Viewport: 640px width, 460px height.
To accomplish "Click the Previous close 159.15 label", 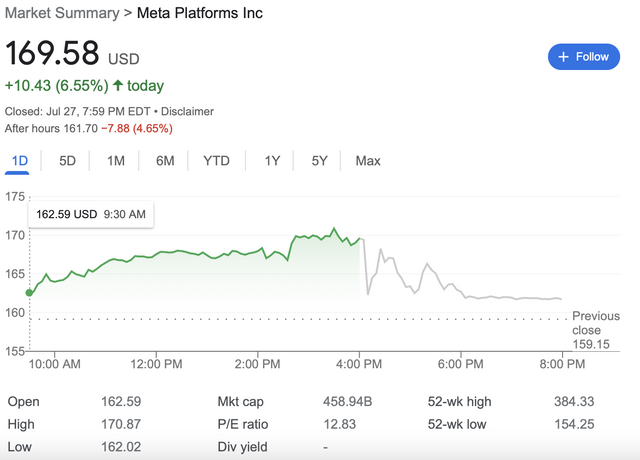I will point(596,330).
